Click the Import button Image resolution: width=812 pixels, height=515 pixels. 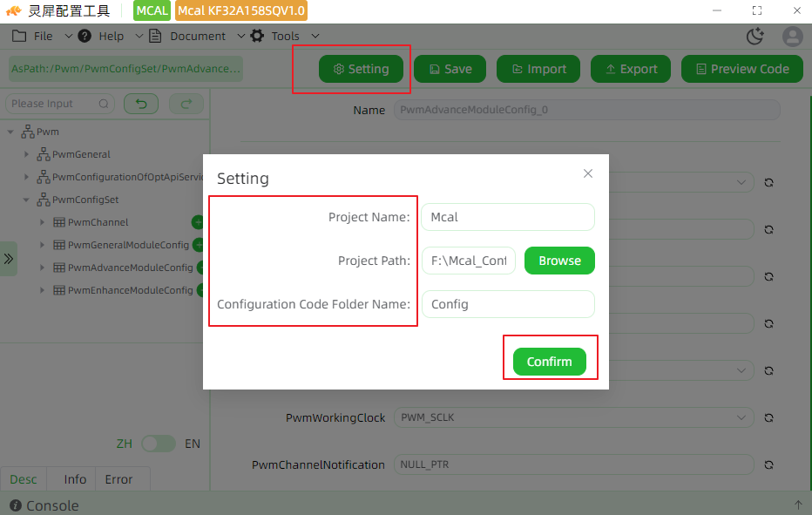point(538,69)
